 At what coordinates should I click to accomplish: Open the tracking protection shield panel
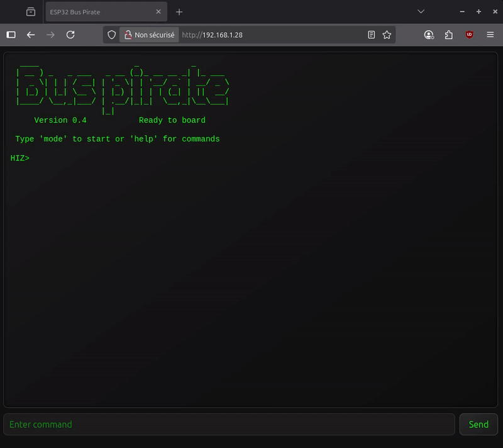[x=112, y=35]
